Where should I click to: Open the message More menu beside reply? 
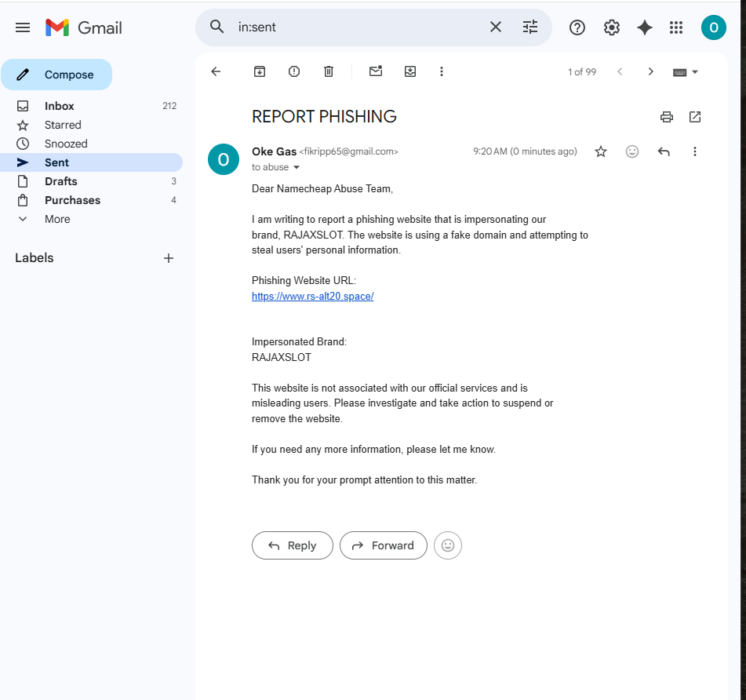(694, 151)
